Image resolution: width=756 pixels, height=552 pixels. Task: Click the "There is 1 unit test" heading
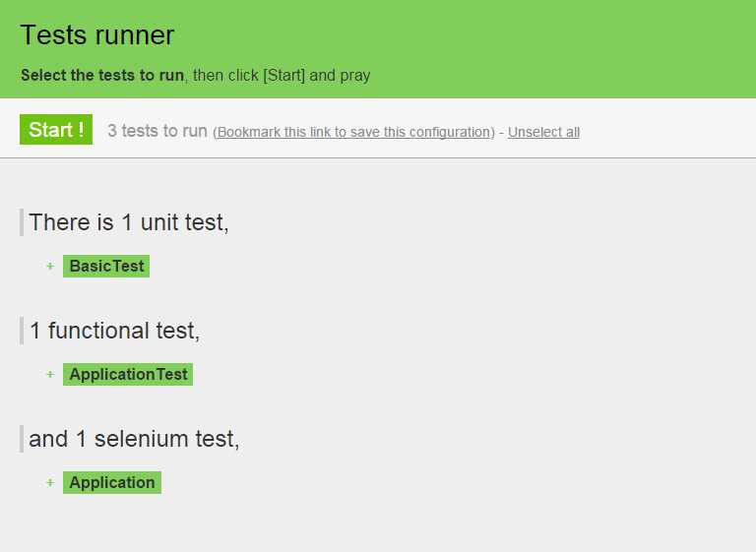129,222
